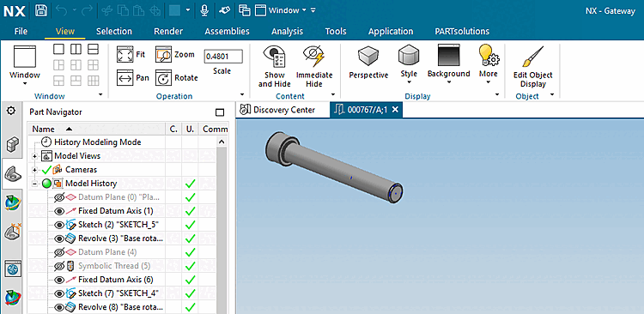Hide Revolve (3) feature
644x314 pixels.
[x=59, y=239]
